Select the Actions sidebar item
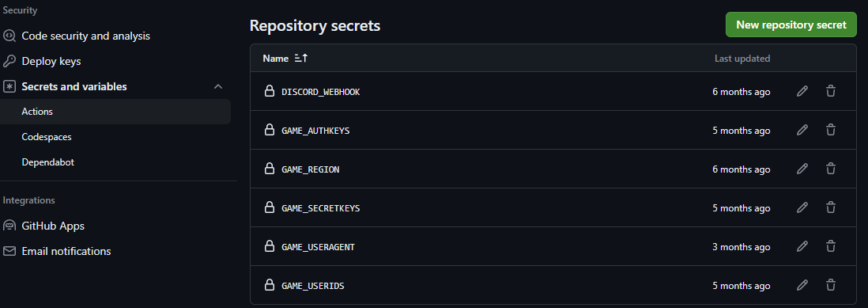This screenshot has height=308, width=868. pos(115,112)
